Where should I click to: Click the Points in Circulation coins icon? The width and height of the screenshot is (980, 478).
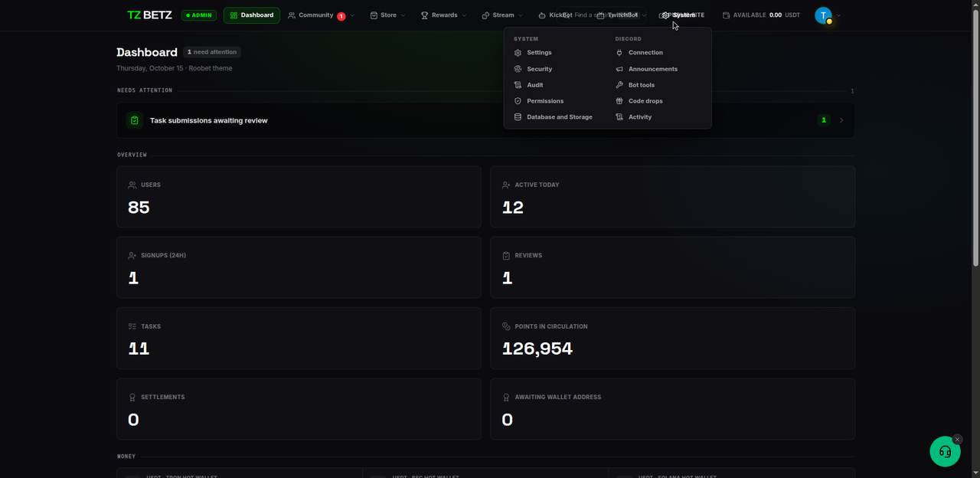(506, 326)
